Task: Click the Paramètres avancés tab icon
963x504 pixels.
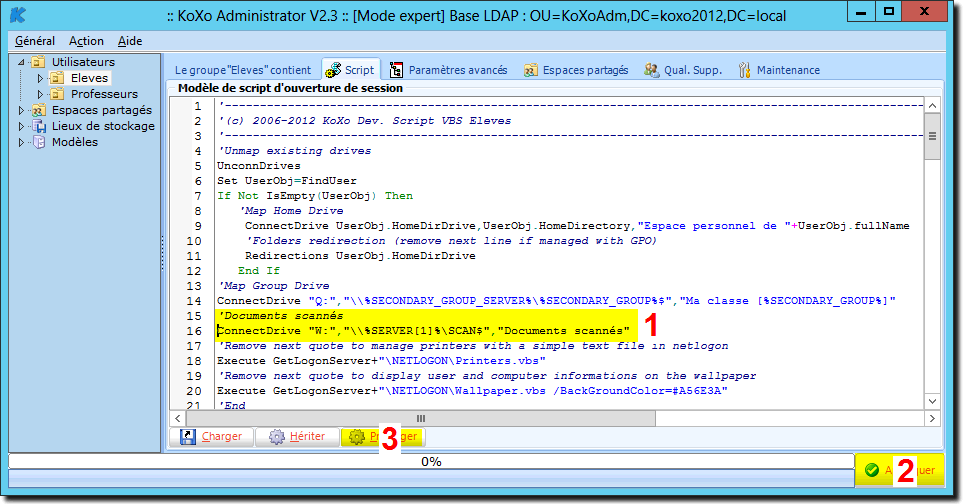Action: (396, 70)
